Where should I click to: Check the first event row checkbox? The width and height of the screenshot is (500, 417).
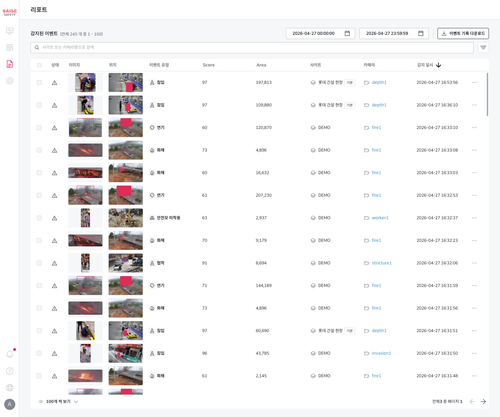click(39, 82)
